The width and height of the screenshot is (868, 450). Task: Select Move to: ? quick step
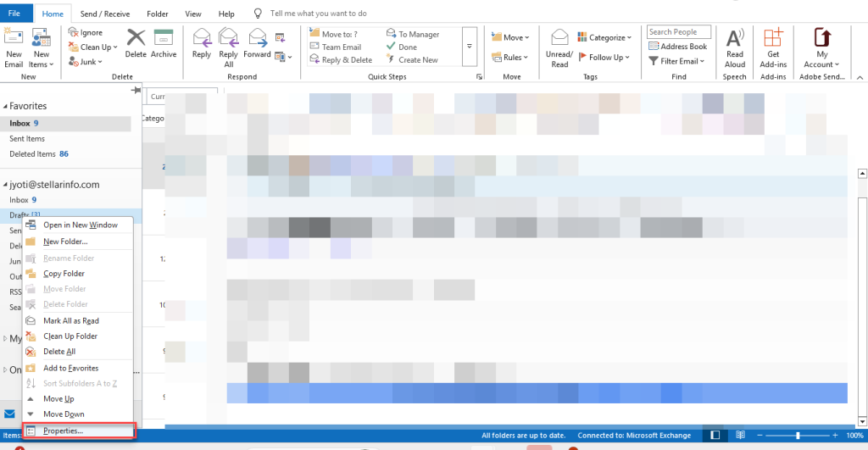coord(334,34)
